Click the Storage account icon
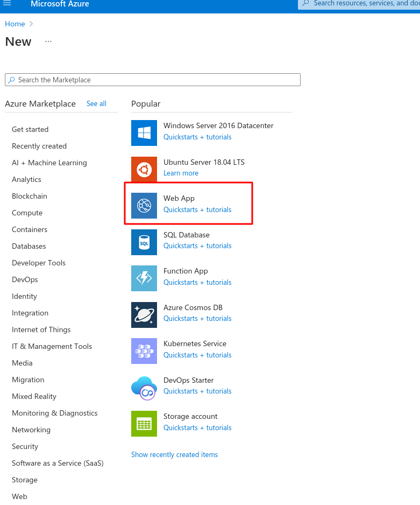This screenshot has height=505, width=420. point(144,424)
